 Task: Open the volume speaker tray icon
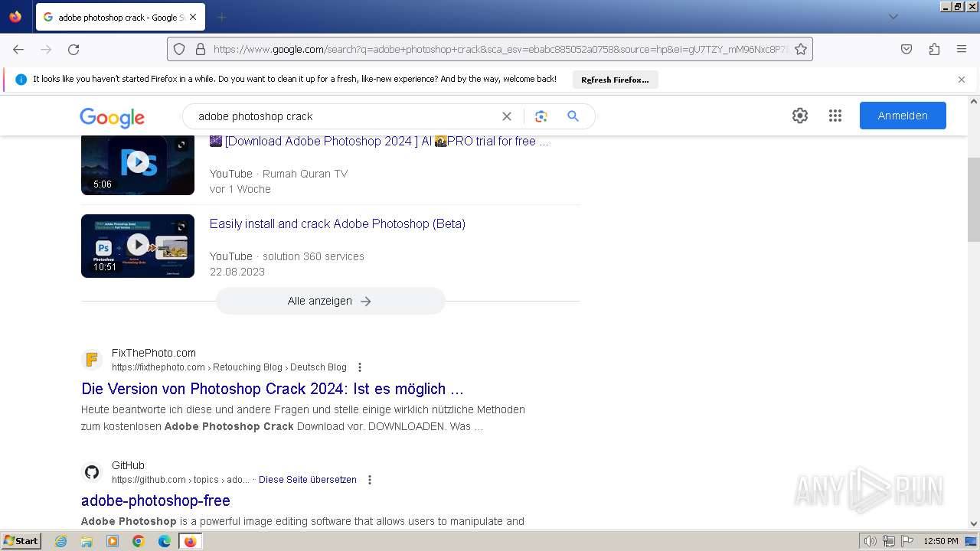click(870, 541)
